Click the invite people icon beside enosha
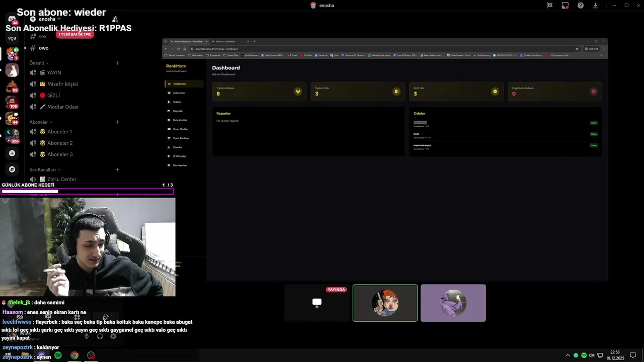This screenshot has width=644, height=362. [115, 19]
